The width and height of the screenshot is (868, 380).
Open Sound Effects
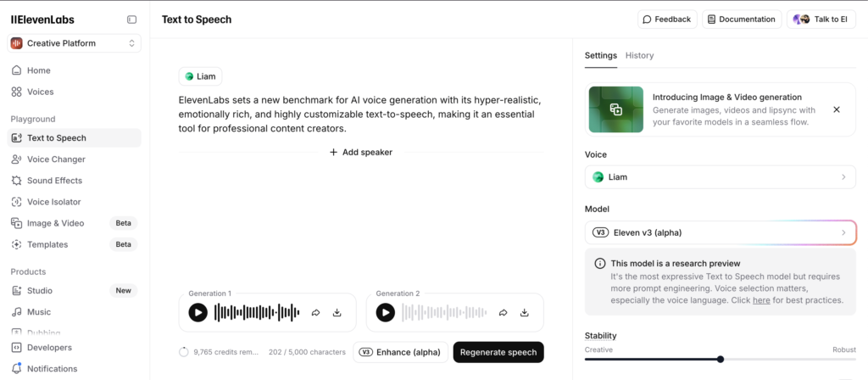click(75, 181)
